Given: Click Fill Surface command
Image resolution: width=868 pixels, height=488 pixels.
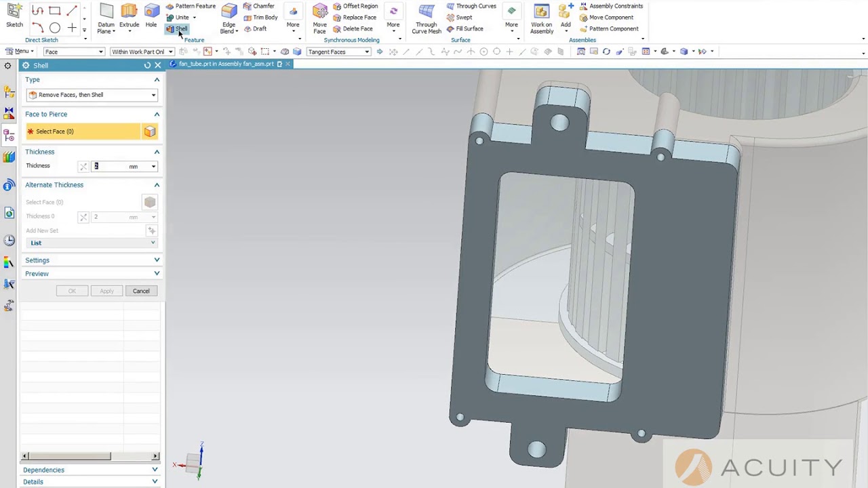Looking at the screenshot, I should coord(465,29).
